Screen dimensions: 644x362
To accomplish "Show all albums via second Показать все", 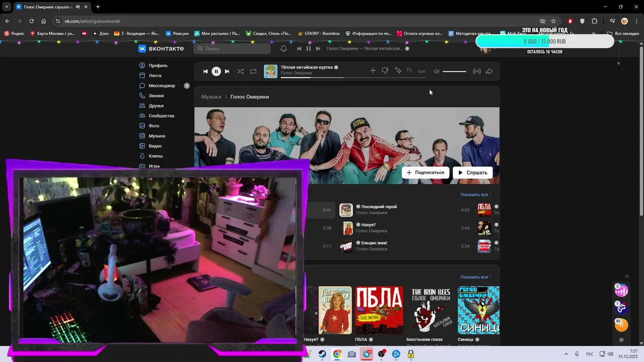I will (x=475, y=277).
